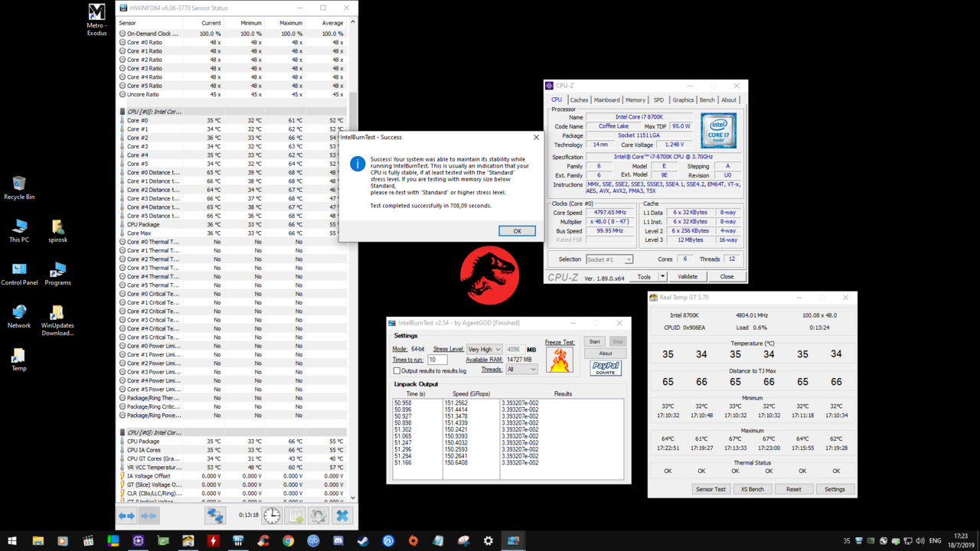Select the 'IA Voltage Offset' row in HWiNFO
980x551 pixels.
click(232, 476)
